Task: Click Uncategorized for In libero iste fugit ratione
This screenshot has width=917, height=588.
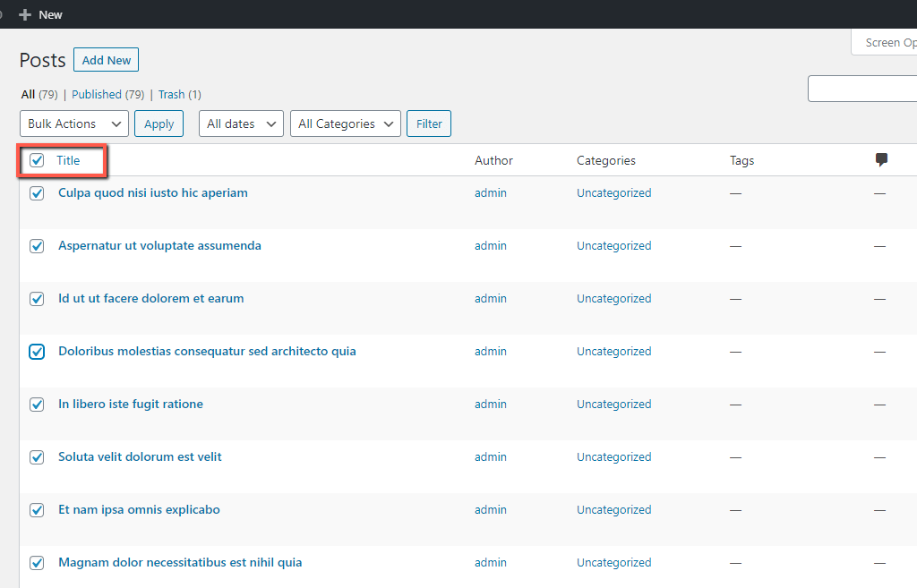Action: [614, 404]
